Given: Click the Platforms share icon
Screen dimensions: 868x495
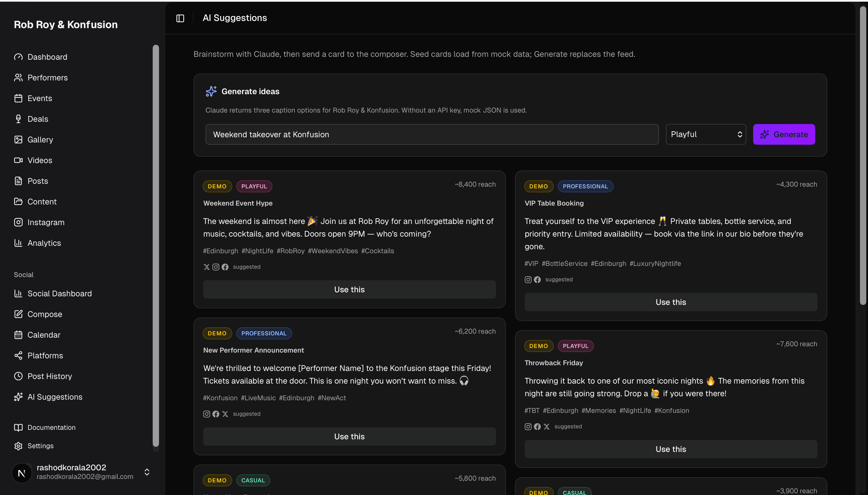Looking at the screenshot, I should (18, 355).
